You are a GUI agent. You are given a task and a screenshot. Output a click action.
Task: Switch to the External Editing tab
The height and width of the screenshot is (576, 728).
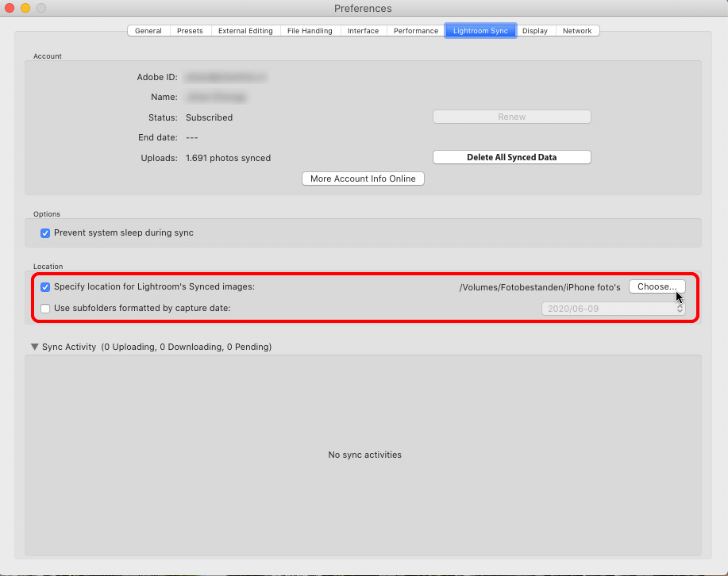[x=245, y=30]
